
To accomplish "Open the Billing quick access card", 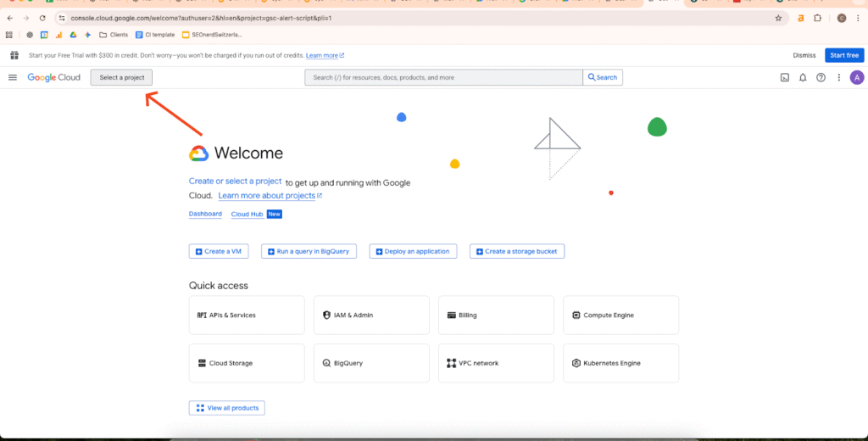I will pos(496,315).
